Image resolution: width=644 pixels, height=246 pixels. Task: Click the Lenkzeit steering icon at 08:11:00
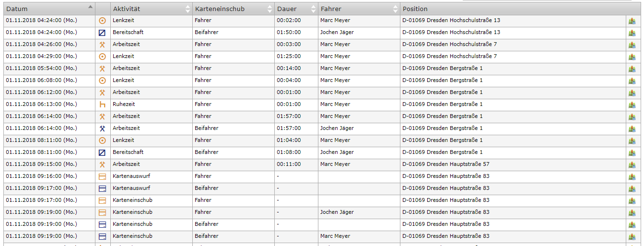tap(102, 141)
